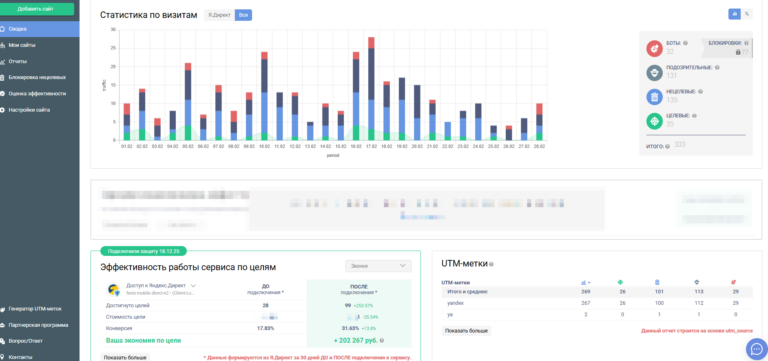Click help icon next to Нецелевые
768x361 pixels.
click(700, 92)
